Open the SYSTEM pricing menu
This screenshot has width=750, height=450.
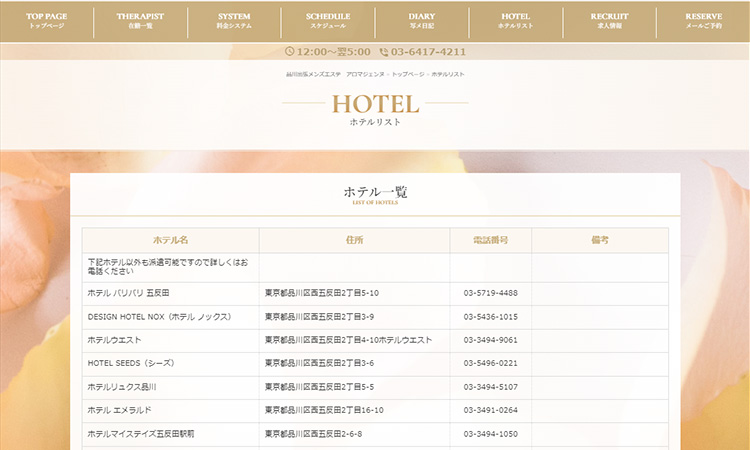pos(234,21)
